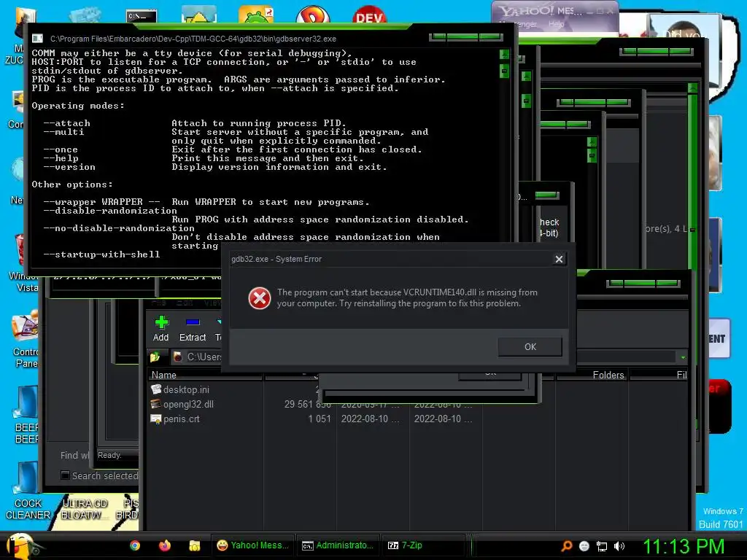Switch to 7-Zip taskbar button
747x560 pixels.
(x=424, y=545)
